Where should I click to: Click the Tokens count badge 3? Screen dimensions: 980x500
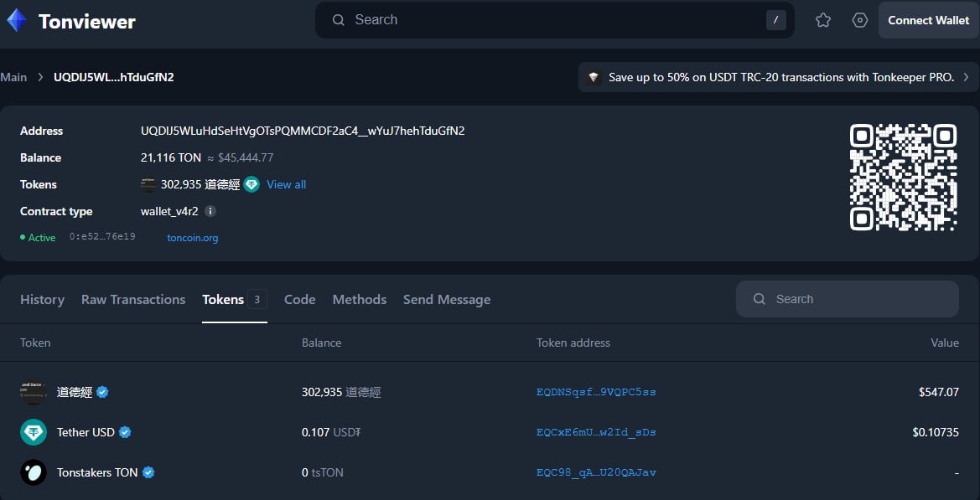[x=257, y=300]
